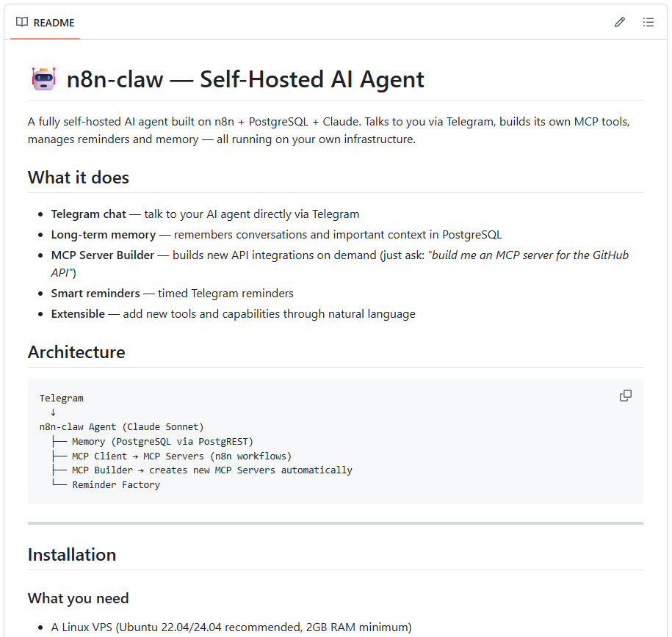
Task: Click the bold 'Long-term memory' text
Action: click(104, 235)
